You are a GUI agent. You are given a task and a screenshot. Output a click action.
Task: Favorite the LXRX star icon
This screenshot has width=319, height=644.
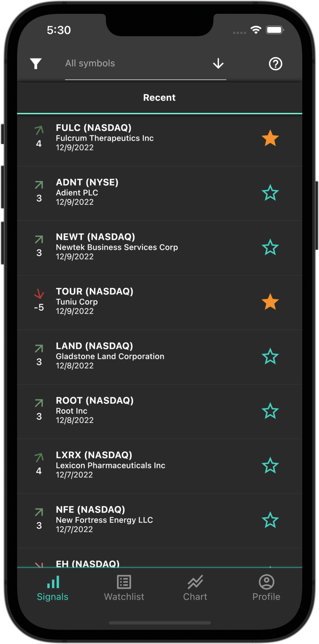270,466
